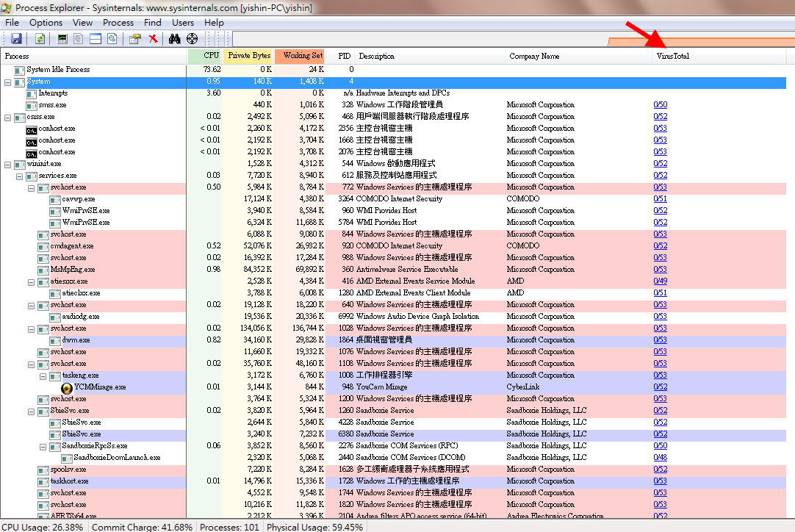Click the red X Kill Process icon
The height and width of the screenshot is (532, 795).
tap(153, 38)
